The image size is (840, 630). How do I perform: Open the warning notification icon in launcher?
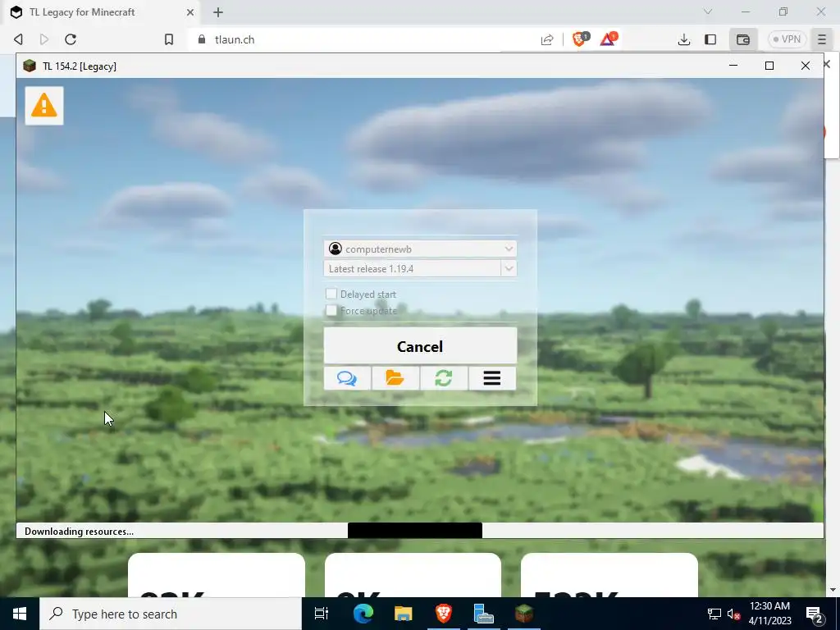point(44,106)
